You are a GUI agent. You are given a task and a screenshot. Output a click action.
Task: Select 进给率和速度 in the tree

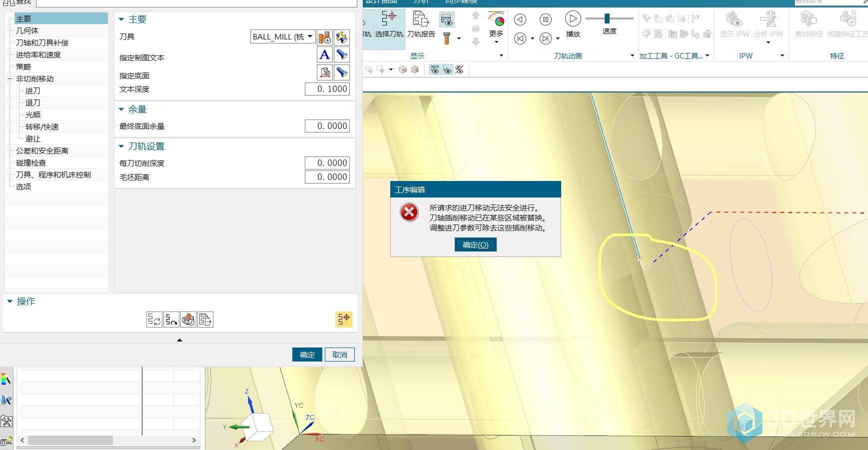pos(38,54)
